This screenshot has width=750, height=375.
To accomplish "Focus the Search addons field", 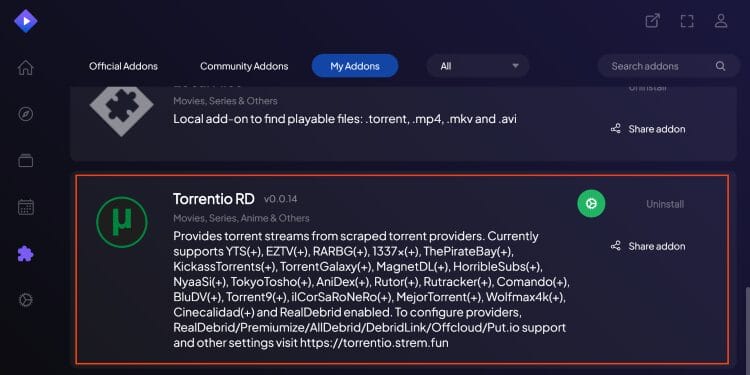I will [669, 66].
